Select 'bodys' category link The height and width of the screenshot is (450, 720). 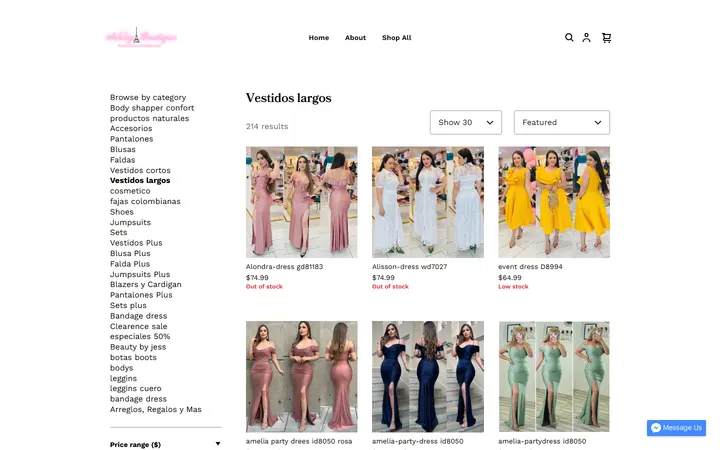click(x=121, y=368)
